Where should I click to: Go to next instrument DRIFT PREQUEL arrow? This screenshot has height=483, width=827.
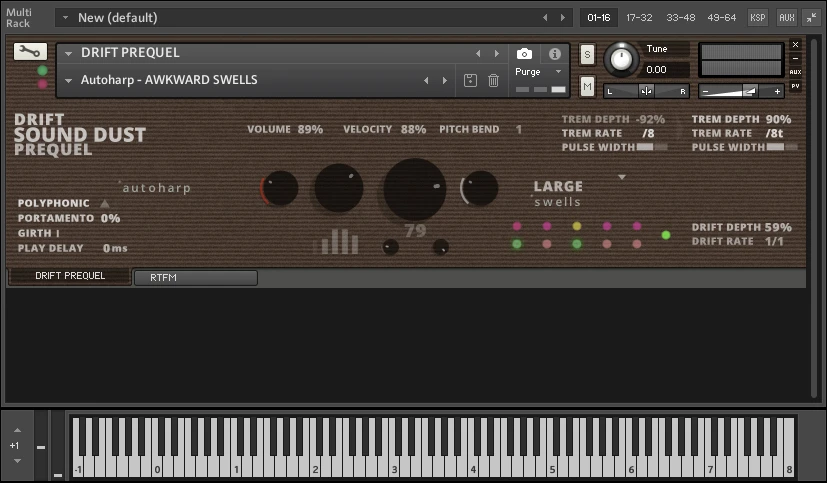click(496, 53)
